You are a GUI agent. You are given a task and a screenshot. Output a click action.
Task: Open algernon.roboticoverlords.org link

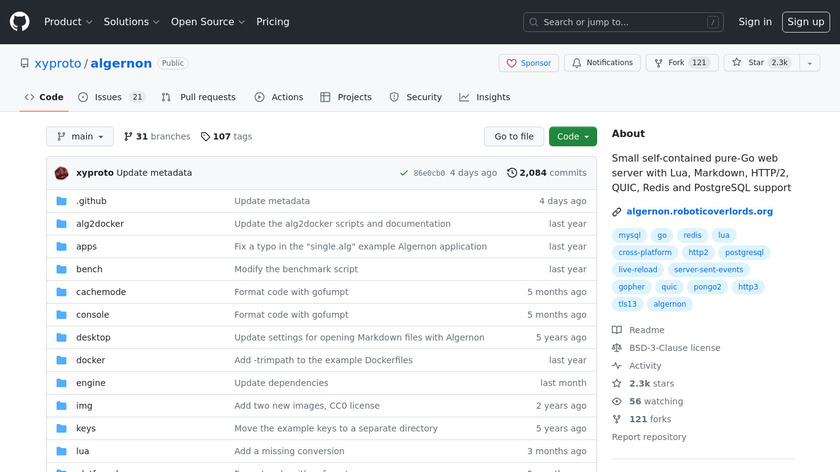coord(699,212)
